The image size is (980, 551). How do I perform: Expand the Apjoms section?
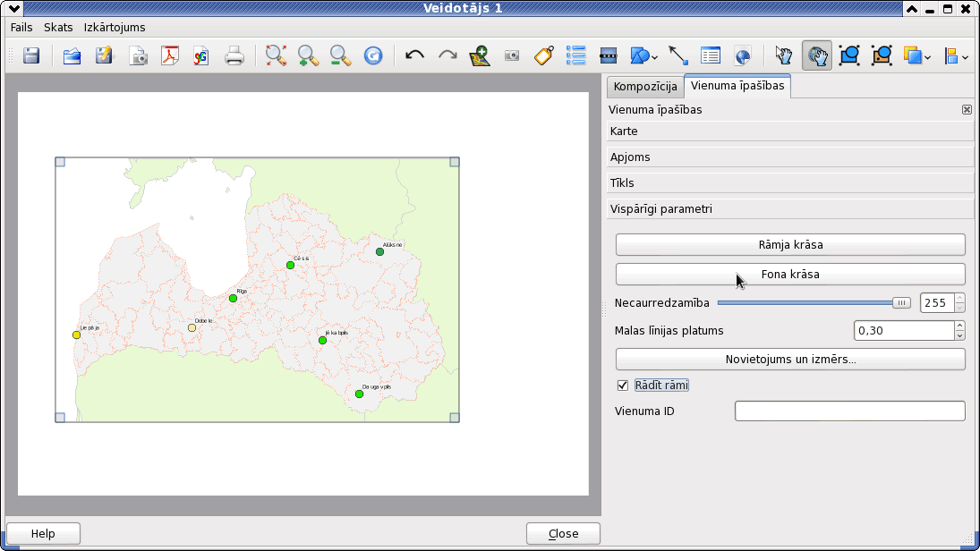pyautogui.click(x=790, y=157)
